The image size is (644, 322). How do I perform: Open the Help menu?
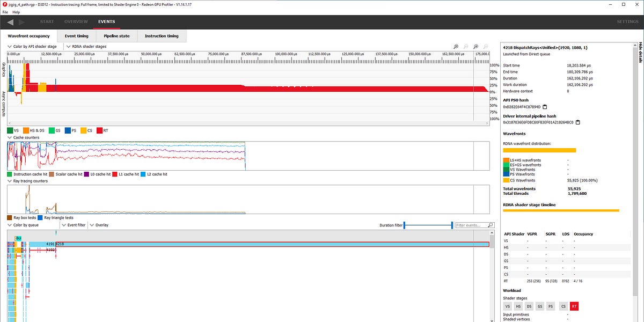16,12
